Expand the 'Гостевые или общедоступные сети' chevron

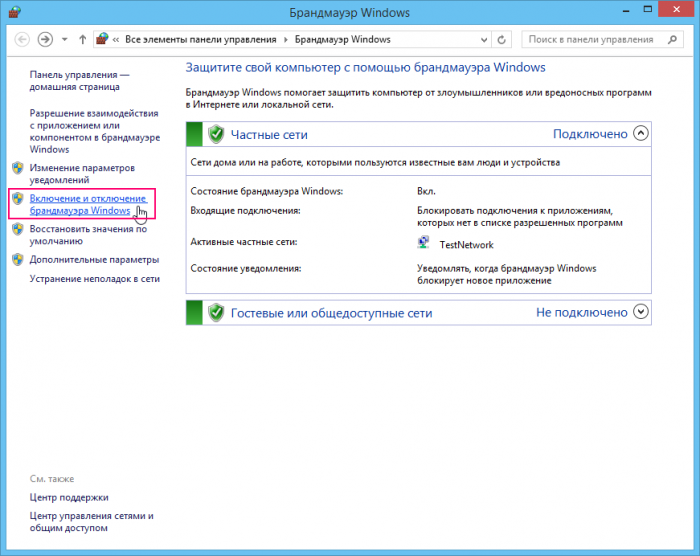(641, 311)
